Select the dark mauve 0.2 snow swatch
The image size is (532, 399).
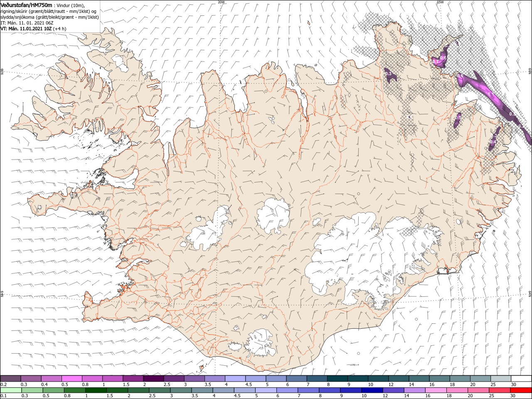point(10,378)
